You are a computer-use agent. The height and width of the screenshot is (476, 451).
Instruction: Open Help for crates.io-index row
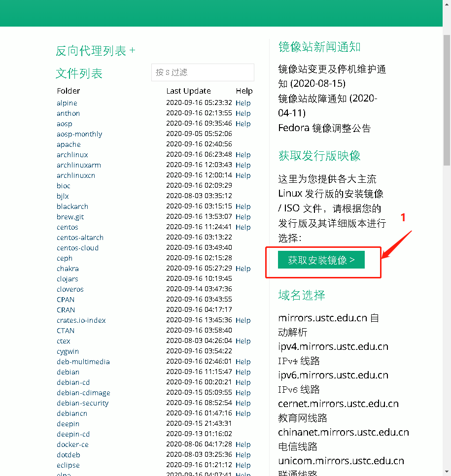pyautogui.click(x=243, y=320)
